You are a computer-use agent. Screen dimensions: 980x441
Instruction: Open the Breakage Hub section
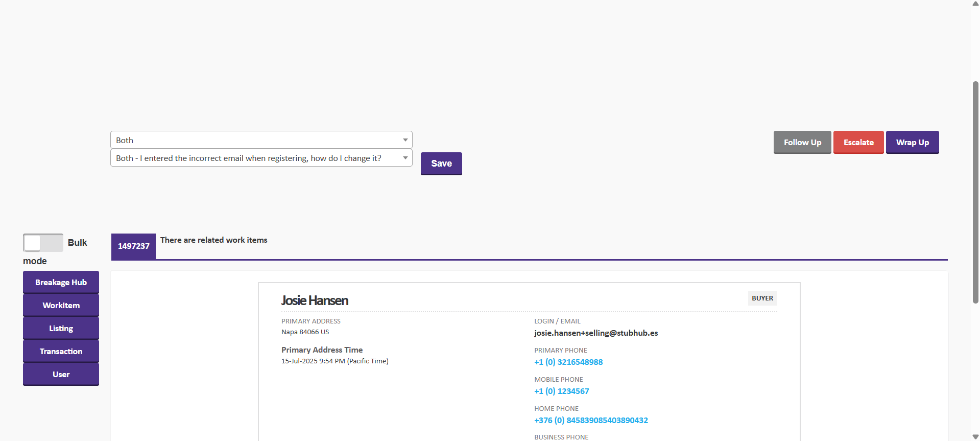(61, 283)
